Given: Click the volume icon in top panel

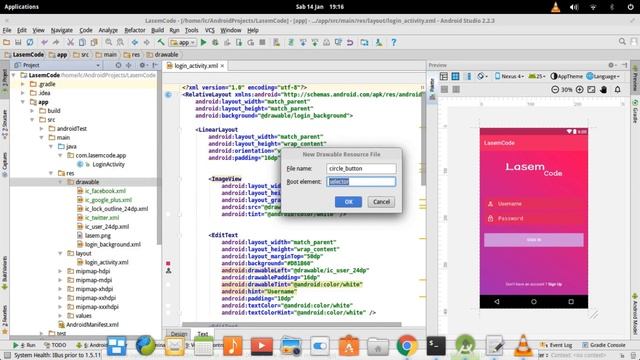Looking at the screenshot, I should pos(574,7).
